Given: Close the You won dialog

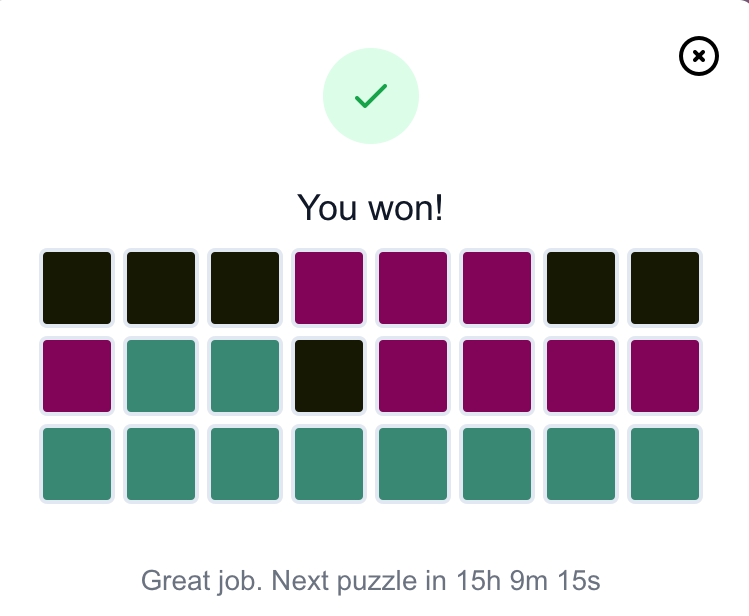Looking at the screenshot, I should (x=698, y=56).
